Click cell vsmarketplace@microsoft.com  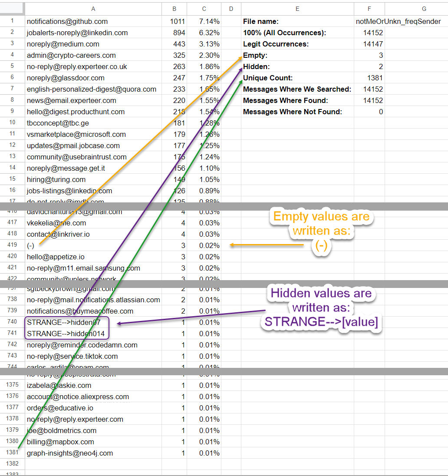click(x=93, y=134)
